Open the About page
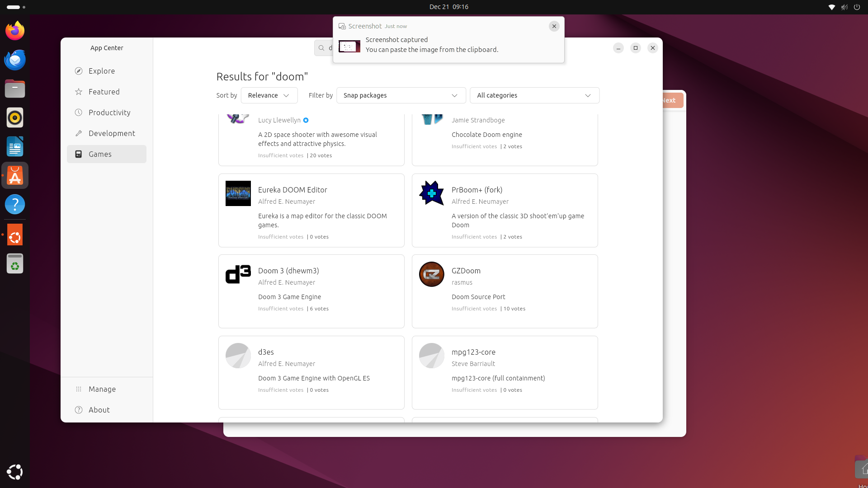Screen dimensions: 868x488 tap(99, 410)
